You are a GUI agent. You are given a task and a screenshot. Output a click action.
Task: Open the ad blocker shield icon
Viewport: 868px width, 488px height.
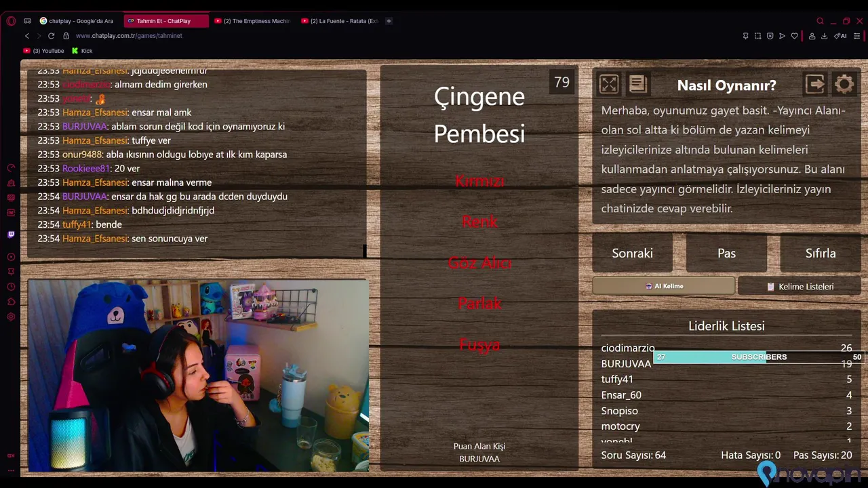tap(770, 36)
